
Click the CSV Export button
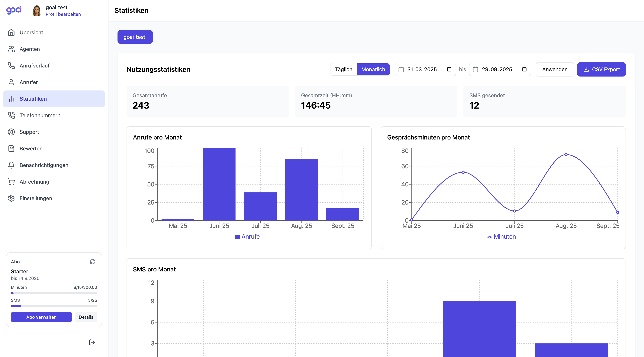[601, 69]
